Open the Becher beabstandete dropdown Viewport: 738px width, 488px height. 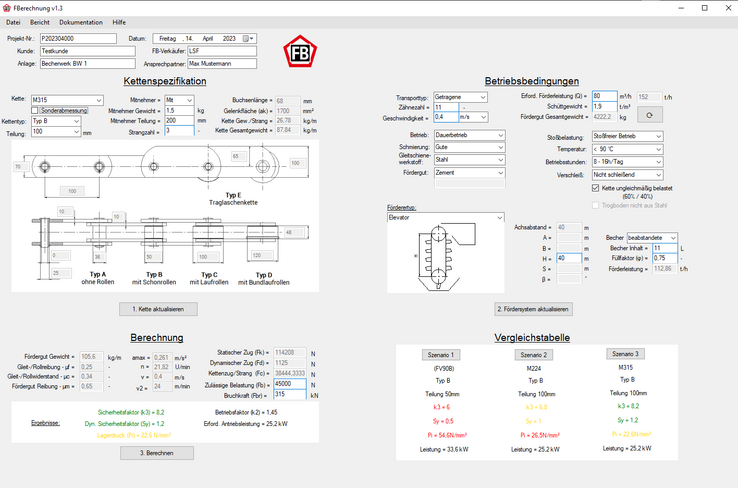(x=652, y=238)
